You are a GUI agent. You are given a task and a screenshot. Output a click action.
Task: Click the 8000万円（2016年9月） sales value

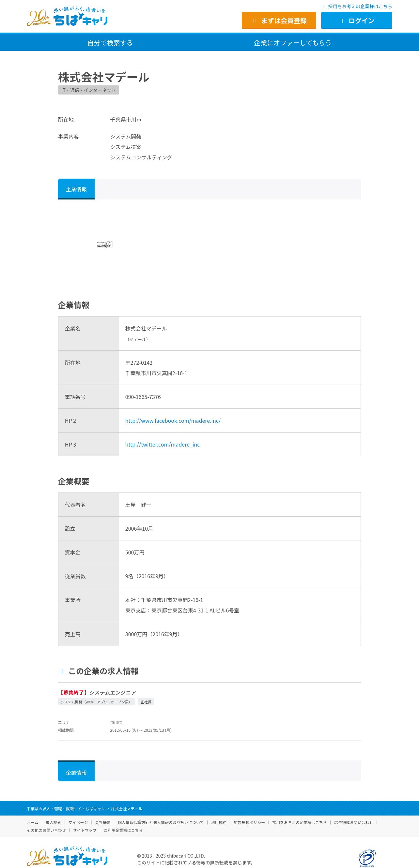(x=153, y=634)
